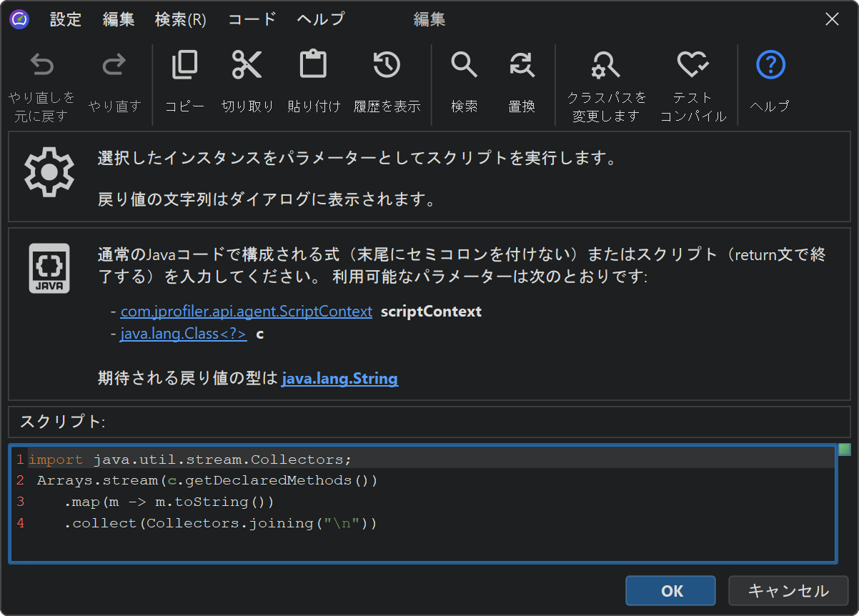Run テストコンパイル test compile
Screen dimensions: 859x616
(x=692, y=66)
